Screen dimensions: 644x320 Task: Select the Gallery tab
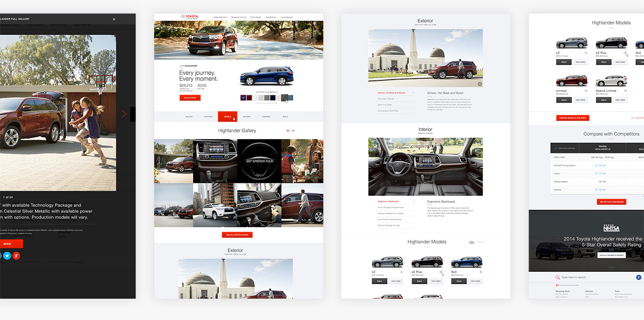pyautogui.click(x=189, y=117)
